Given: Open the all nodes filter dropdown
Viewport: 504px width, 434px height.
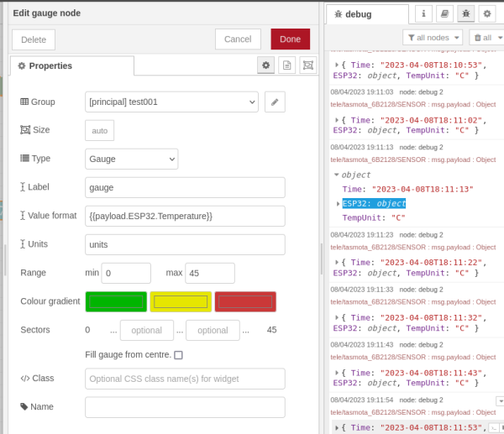Looking at the screenshot, I should click(433, 38).
